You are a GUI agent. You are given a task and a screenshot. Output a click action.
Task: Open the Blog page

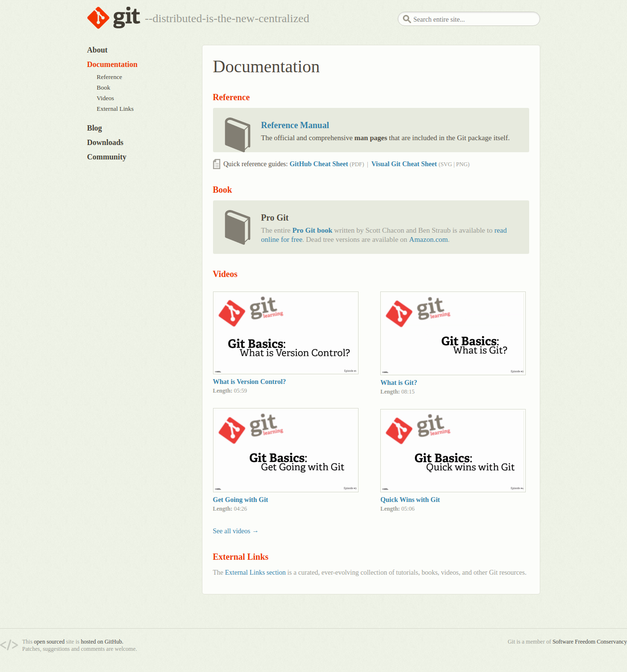tap(94, 128)
